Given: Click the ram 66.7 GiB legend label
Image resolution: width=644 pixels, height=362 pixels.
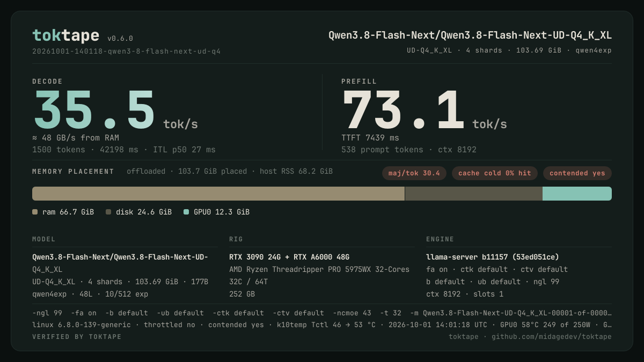Looking at the screenshot, I should point(68,212).
